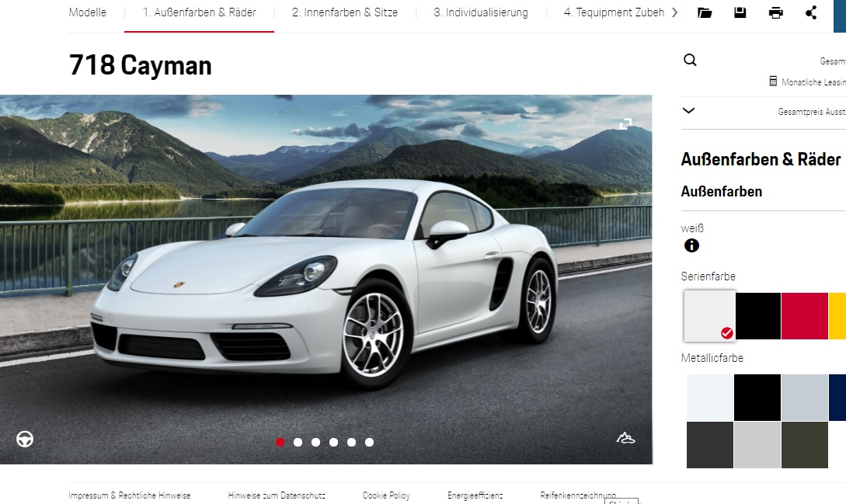Switch to interior steering wheel view
This screenshot has height=504, width=846.
coord(25,440)
